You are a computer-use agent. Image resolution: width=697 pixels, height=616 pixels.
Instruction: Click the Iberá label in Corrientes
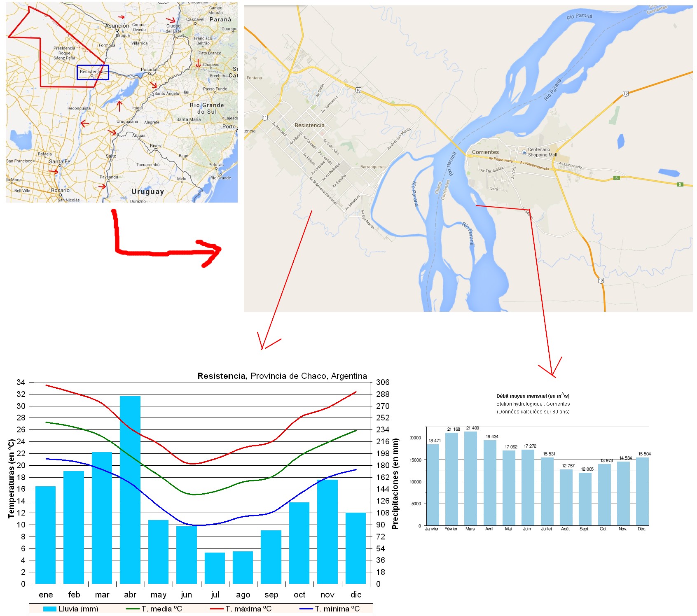click(x=494, y=189)
